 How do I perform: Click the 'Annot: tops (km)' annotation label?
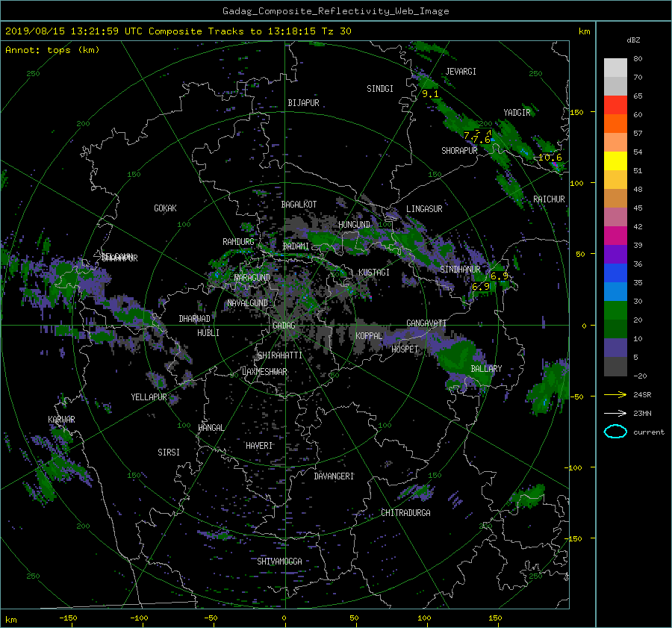52,50
